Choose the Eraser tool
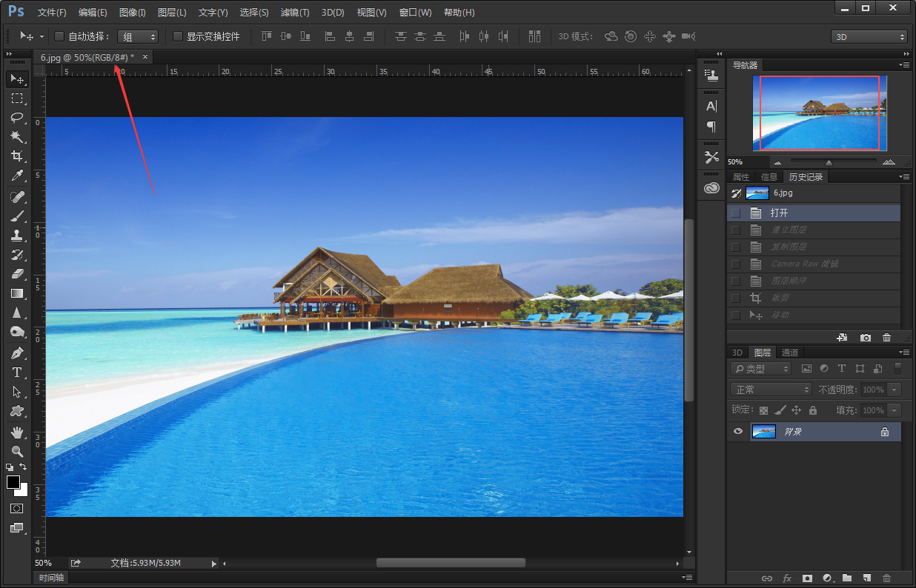Screen dimensions: 916x588 (16, 274)
